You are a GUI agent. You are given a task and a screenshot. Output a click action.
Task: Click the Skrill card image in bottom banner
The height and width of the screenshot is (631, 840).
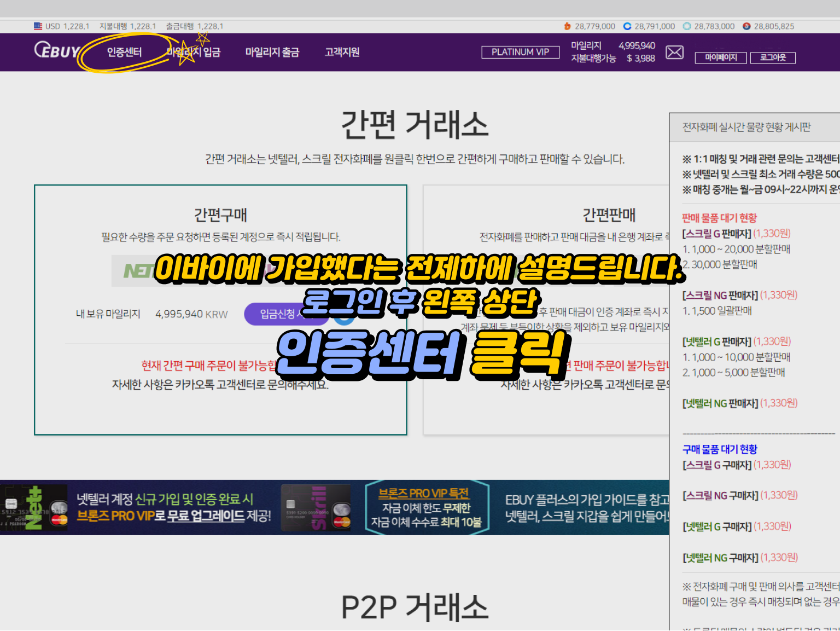click(316, 508)
